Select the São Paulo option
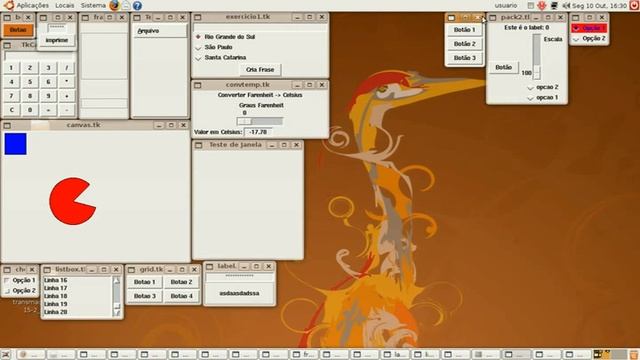The width and height of the screenshot is (640, 360). tap(214, 47)
